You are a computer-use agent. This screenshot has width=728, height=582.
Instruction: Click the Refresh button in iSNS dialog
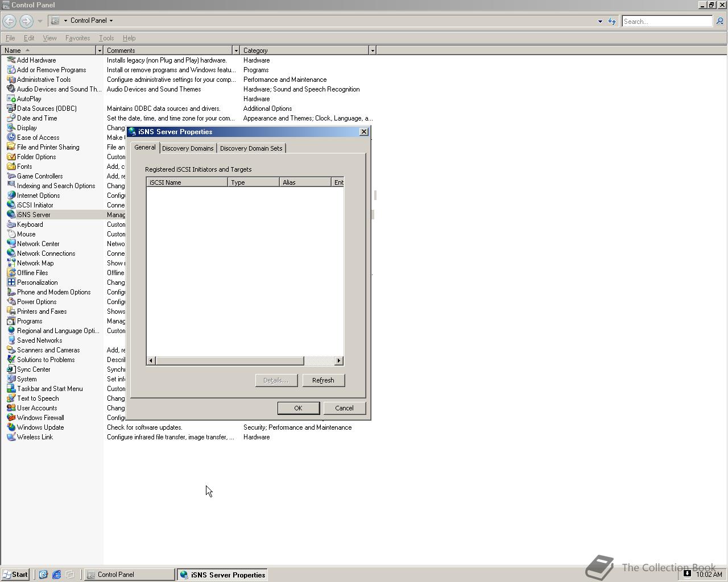323,380
